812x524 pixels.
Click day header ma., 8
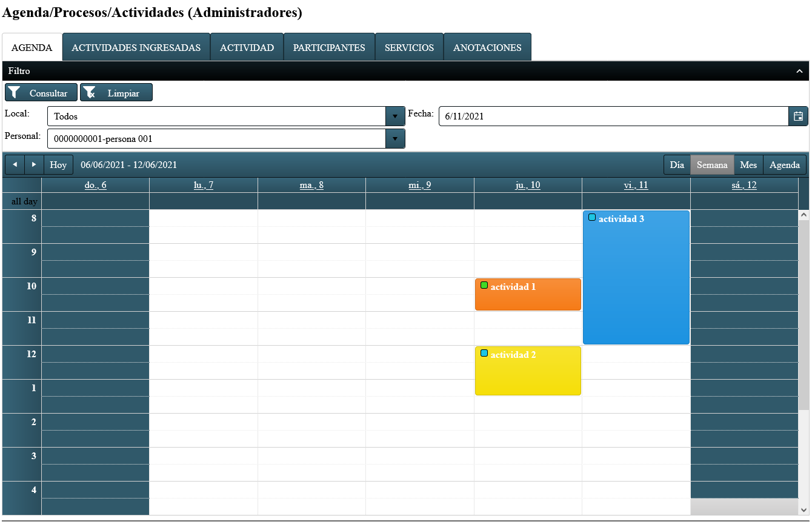(311, 185)
